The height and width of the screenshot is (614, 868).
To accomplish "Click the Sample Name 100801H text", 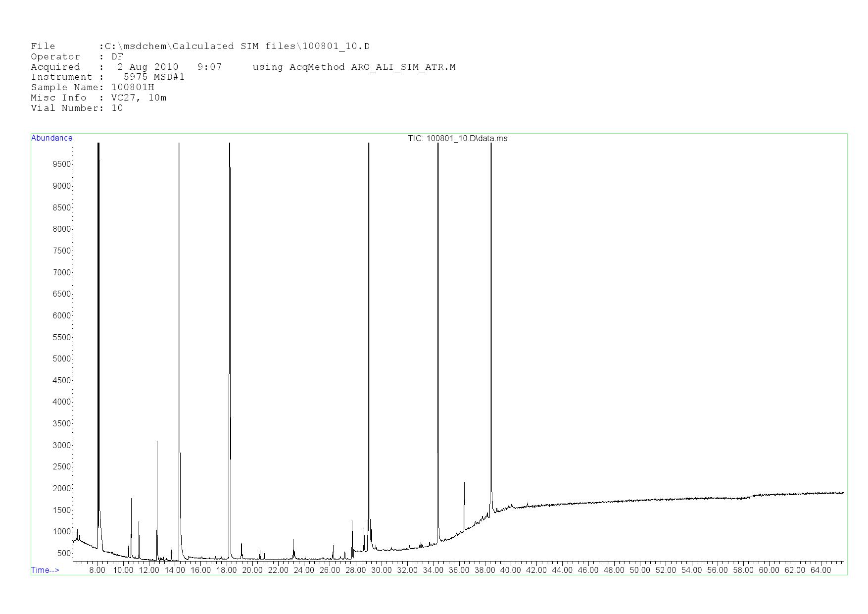I will pyautogui.click(x=92, y=87).
